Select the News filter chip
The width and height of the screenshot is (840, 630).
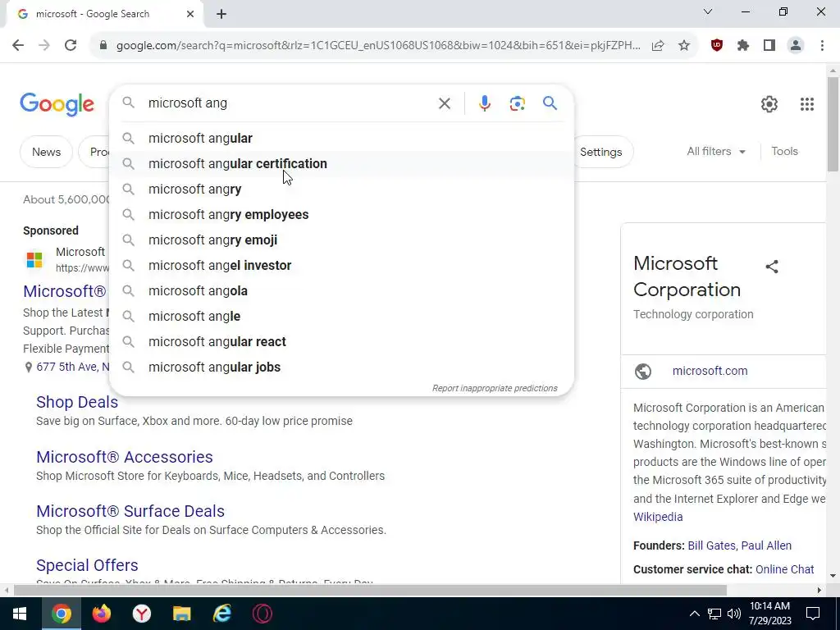[46, 152]
